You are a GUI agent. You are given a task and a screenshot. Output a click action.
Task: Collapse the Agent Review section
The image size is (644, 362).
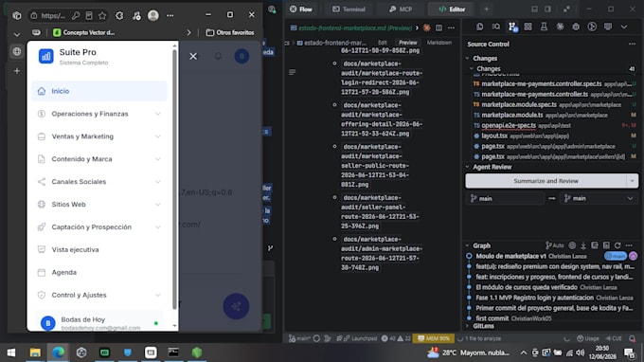(x=468, y=167)
